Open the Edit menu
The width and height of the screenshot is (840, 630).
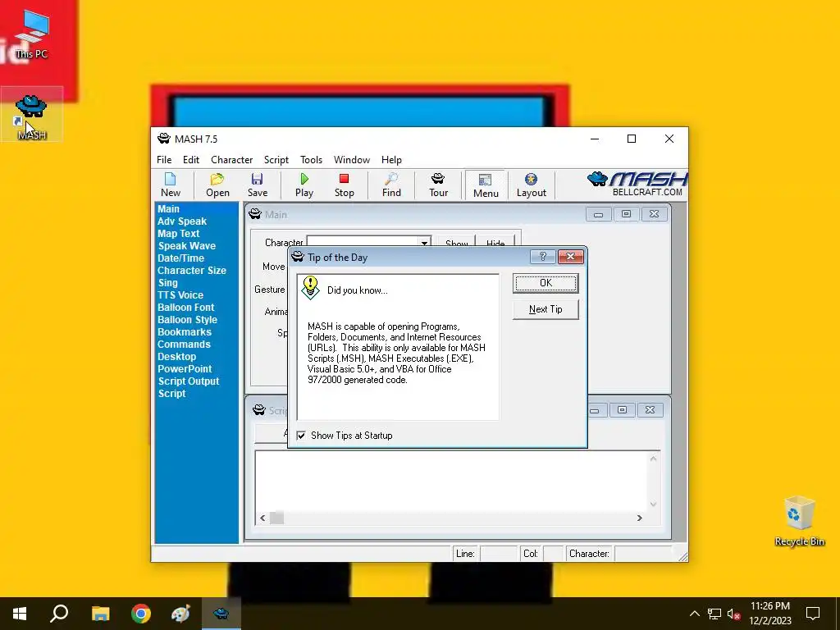[x=190, y=160]
